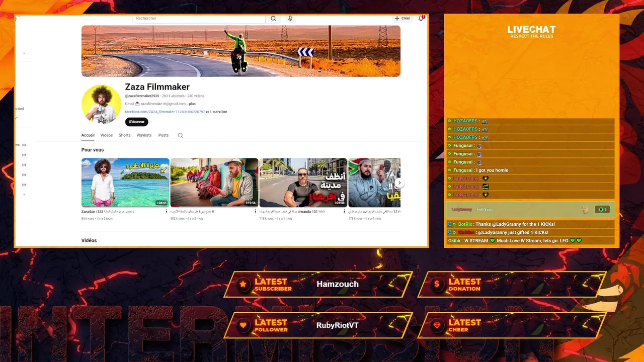Switch to the Vidéos tab
Viewport: 644px width, 362px height.
106,135
